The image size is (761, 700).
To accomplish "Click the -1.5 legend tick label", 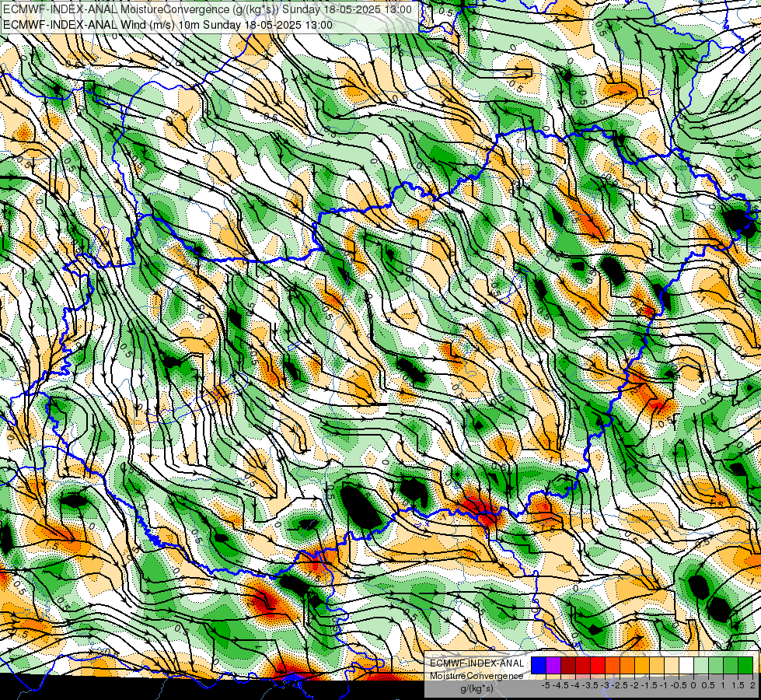I will pyautogui.click(x=649, y=685).
